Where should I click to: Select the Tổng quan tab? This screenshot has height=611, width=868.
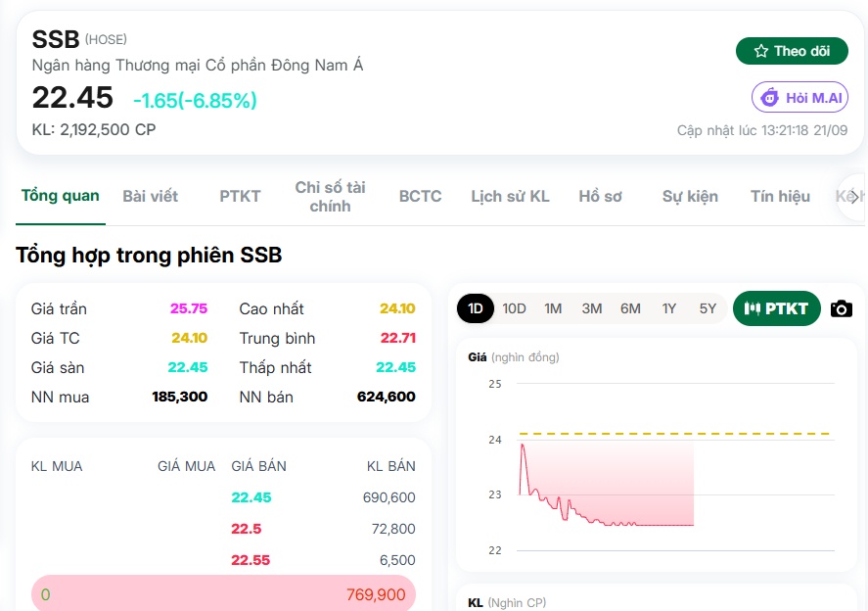pyautogui.click(x=61, y=196)
